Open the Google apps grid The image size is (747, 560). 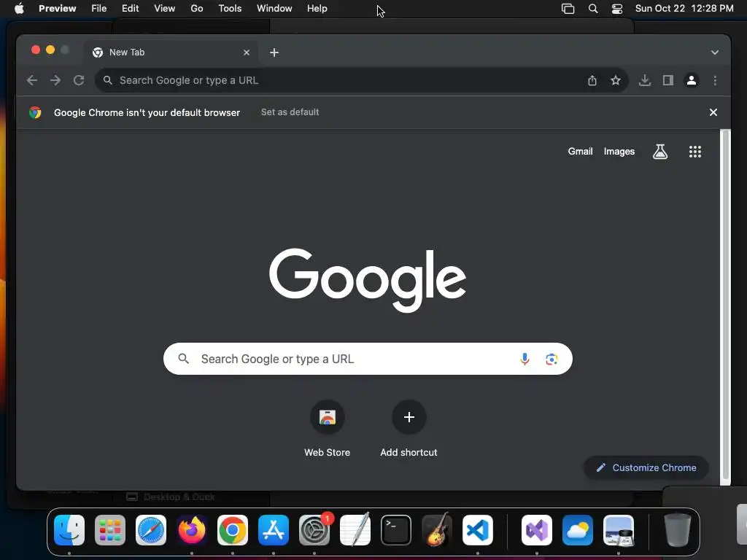pos(695,152)
